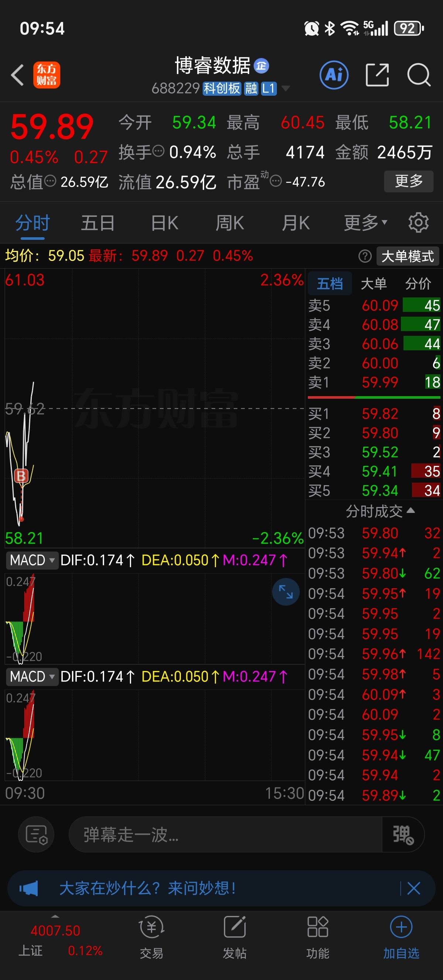Viewport: 443px width, 980px height.
Task: Open the upper MACD indicator dropdown
Action: pyautogui.click(x=32, y=560)
